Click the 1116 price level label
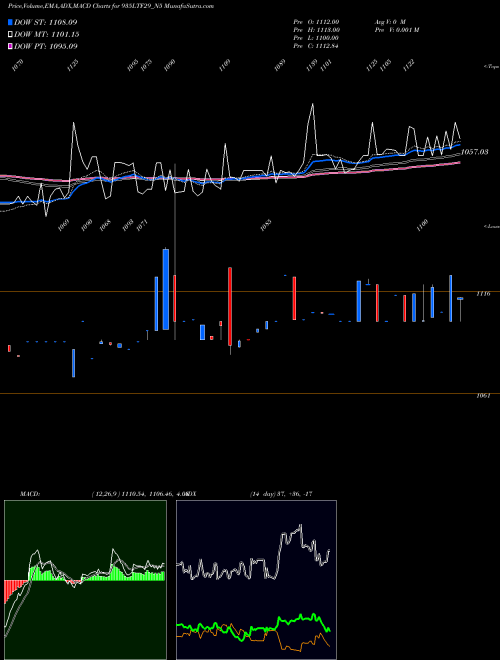Viewport: 500px width, 660px height. click(483, 294)
